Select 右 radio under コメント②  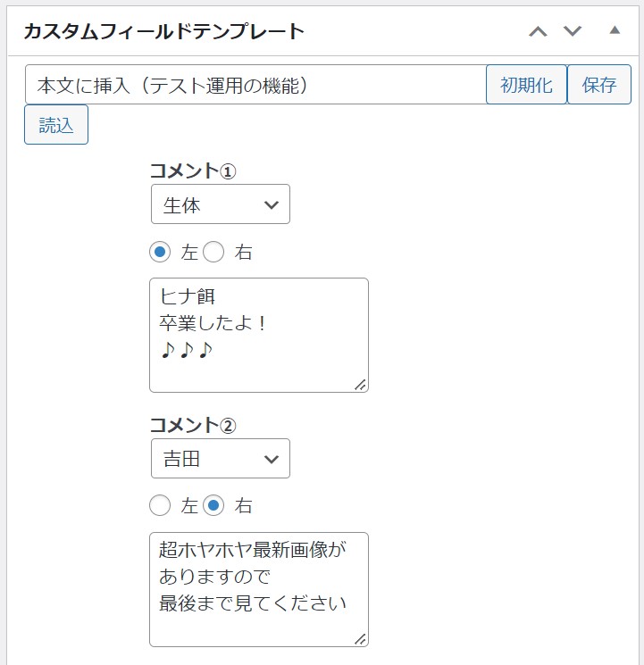pyautogui.click(x=213, y=506)
